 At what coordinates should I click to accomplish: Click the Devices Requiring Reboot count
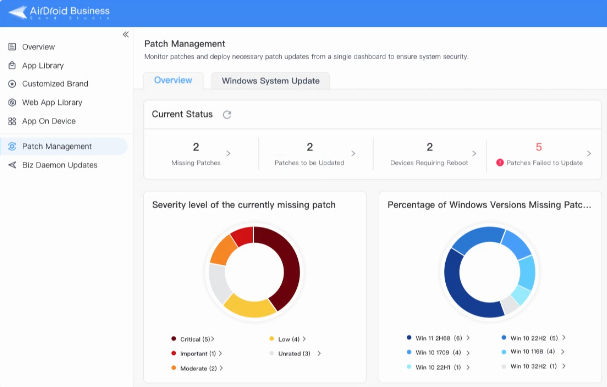(430, 147)
